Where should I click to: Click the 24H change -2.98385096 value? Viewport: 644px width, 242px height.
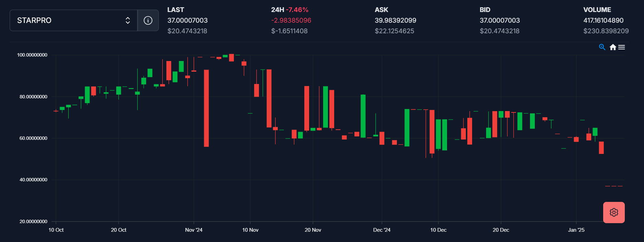(x=291, y=21)
